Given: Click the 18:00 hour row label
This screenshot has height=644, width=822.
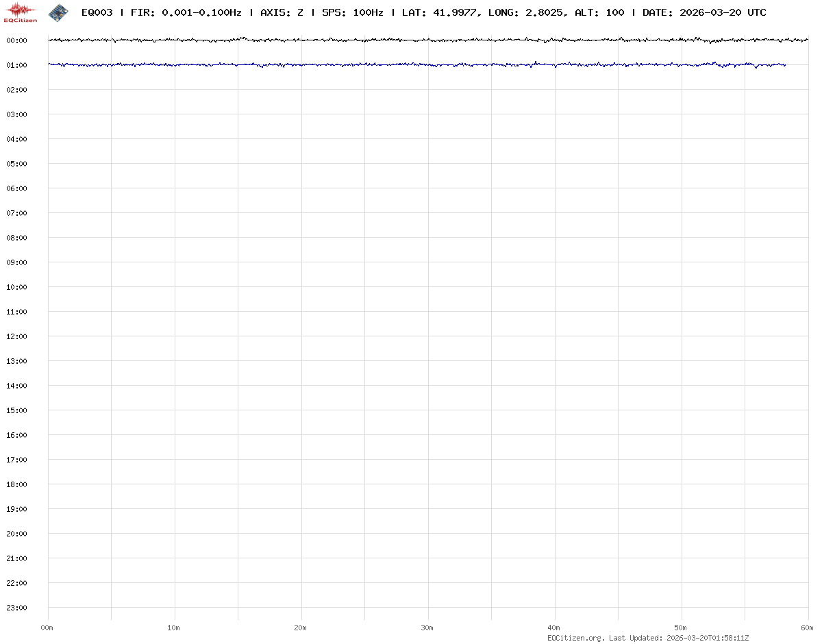Looking at the screenshot, I should [16, 484].
